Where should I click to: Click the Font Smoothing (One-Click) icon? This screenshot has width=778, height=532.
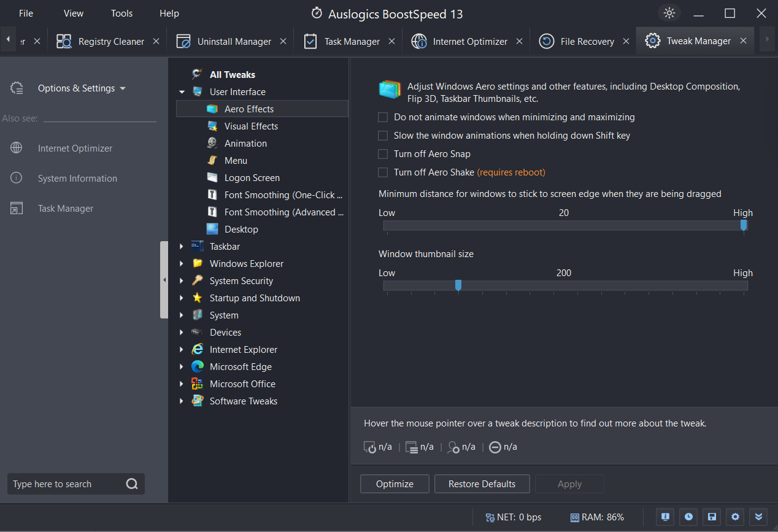click(x=212, y=195)
